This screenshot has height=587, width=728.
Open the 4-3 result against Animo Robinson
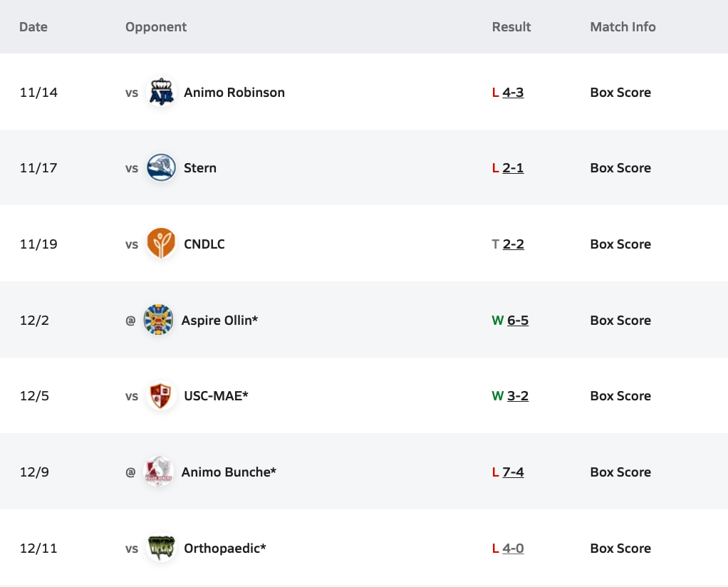coord(513,93)
